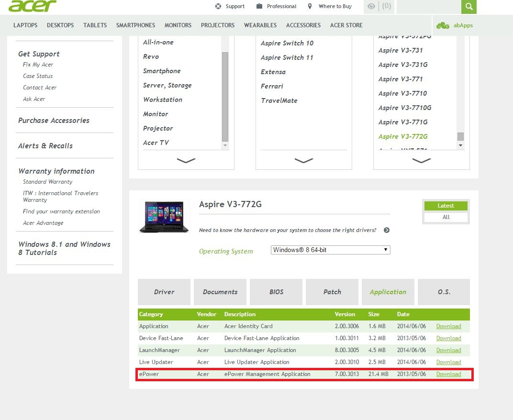Click the Where to Buy pin icon
The image size is (513, 420).
click(x=310, y=6)
